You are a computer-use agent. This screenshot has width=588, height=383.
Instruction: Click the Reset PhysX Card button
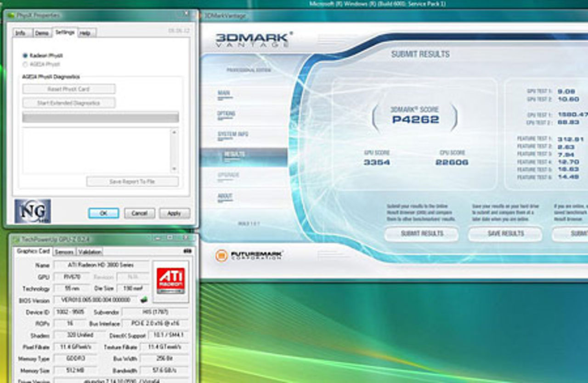(x=69, y=89)
